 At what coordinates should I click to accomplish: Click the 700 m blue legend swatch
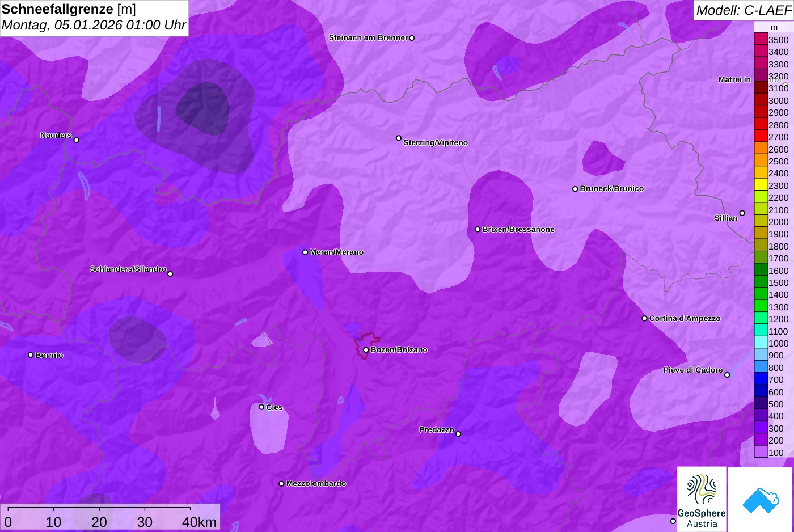tap(761, 379)
